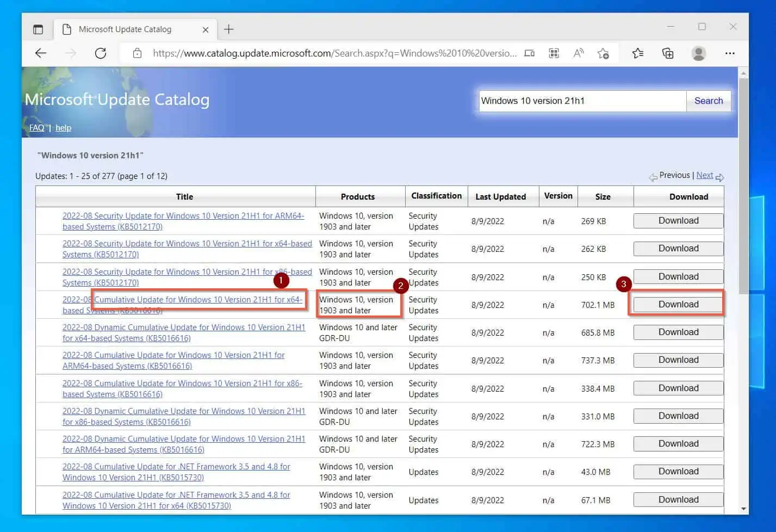776x532 pixels.
Task: Add this page to favorites star
Action: coord(603,53)
